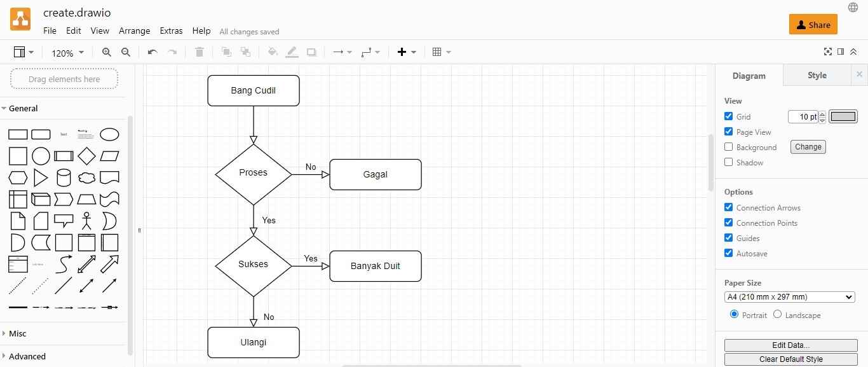
Task: Click the delete trash icon
Action: coord(200,52)
